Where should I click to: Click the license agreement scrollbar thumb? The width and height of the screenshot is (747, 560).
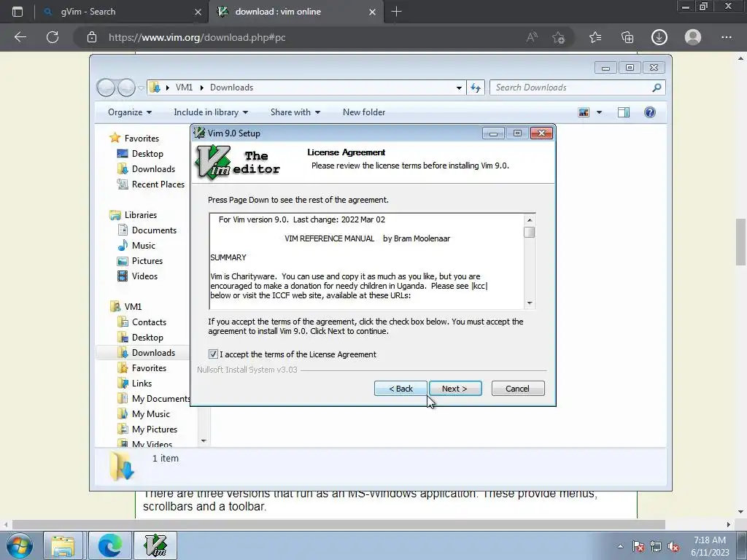point(530,233)
